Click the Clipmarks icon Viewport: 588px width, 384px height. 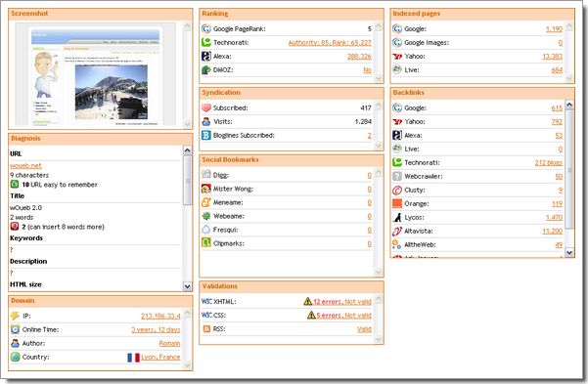(x=205, y=243)
